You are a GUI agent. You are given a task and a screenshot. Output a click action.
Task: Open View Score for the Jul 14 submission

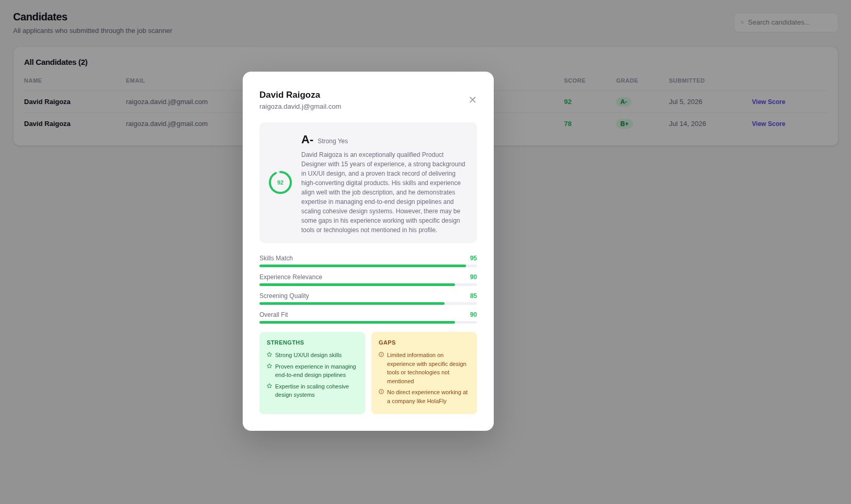pos(768,124)
